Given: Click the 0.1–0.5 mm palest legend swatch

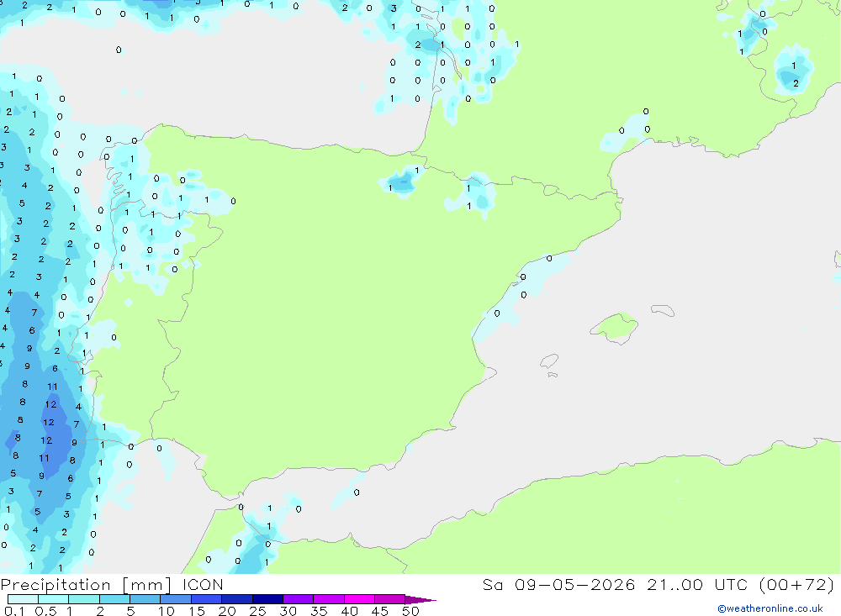Looking at the screenshot, I should pyautogui.click(x=23, y=599).
